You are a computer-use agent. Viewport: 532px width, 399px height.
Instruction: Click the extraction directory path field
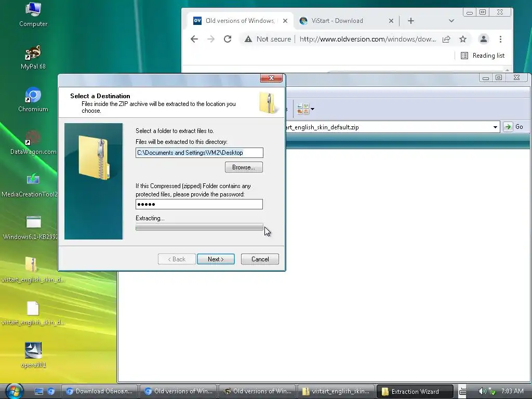point(199,153)
